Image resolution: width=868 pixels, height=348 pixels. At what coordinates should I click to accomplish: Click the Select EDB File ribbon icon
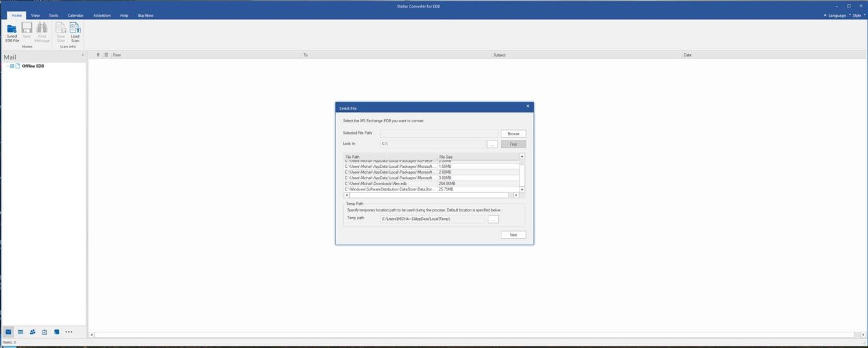pos(12,33)
